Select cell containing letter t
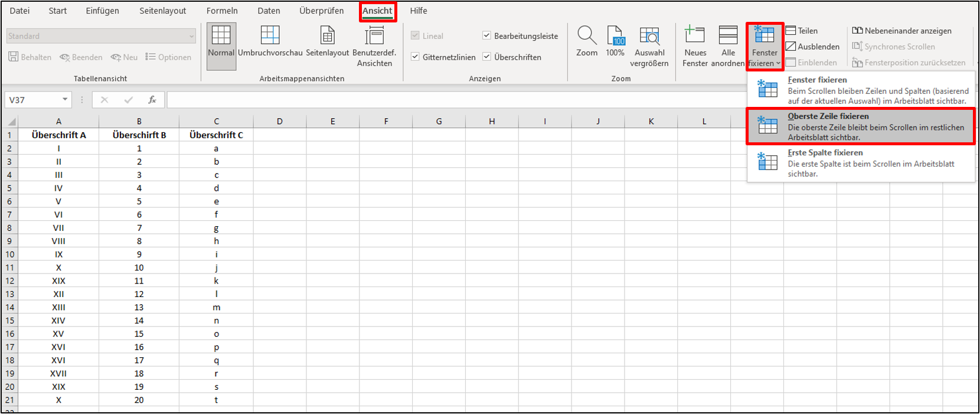This screenshot has width=980, height=414. tap(216, 400)
